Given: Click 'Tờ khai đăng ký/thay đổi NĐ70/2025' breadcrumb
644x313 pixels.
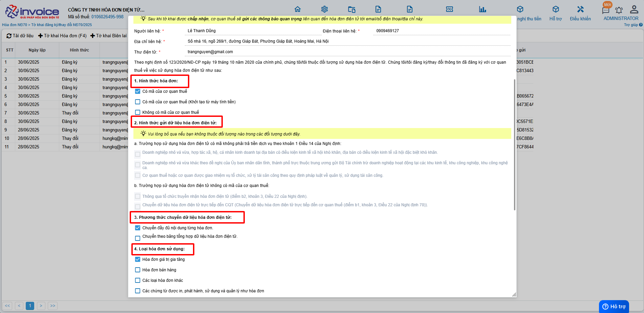Looking at the screenshot, I should coord(62,25).
